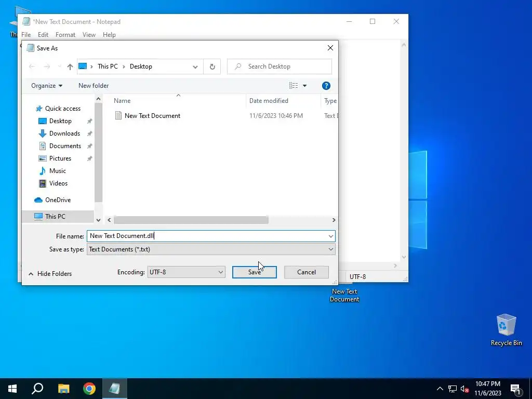532x399 pixels.
Task: Select Quick access in navigation pane
Action: [63, 109]
